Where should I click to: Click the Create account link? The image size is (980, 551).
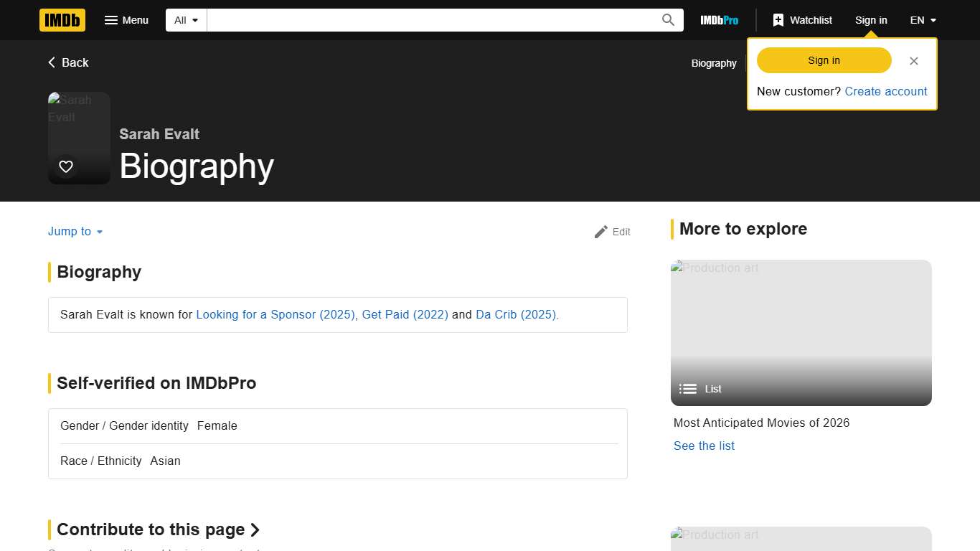[x=885, y=91]
